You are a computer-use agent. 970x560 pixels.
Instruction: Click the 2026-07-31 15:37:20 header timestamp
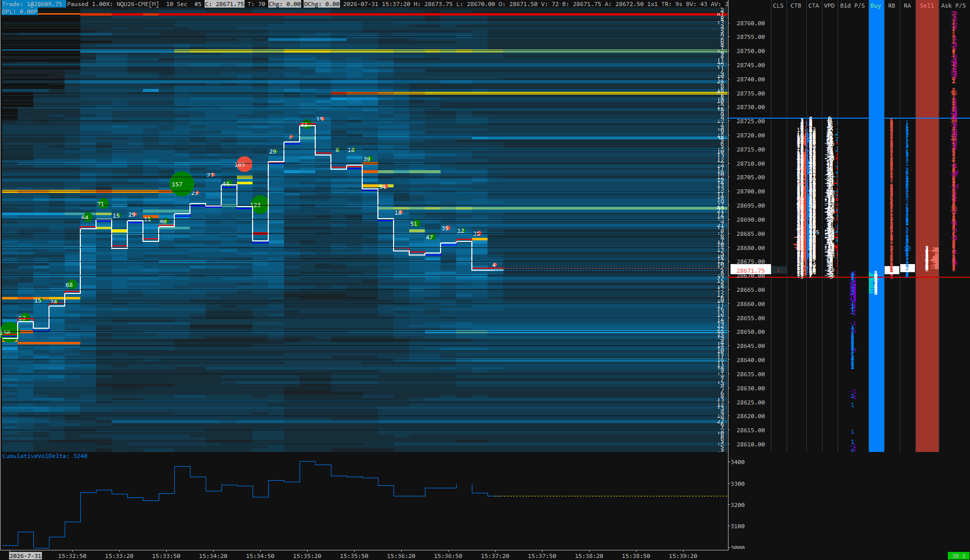point(376,4)
